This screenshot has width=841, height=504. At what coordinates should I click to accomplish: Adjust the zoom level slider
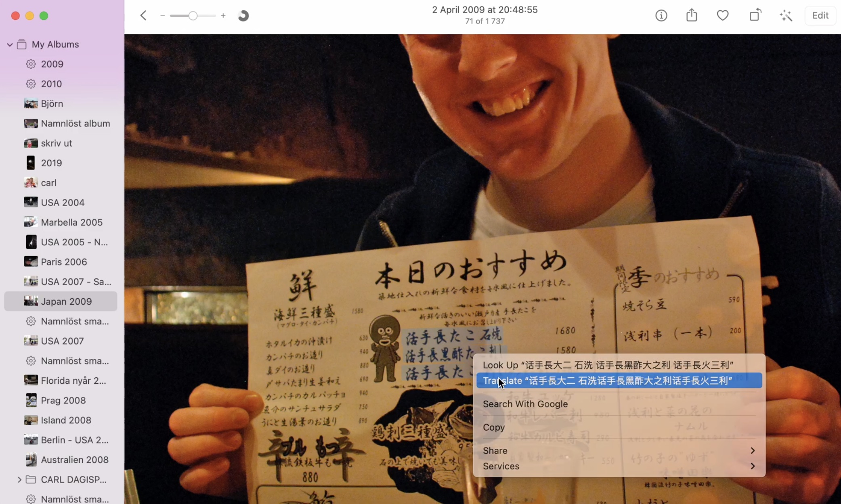click(x=193, y=16)
